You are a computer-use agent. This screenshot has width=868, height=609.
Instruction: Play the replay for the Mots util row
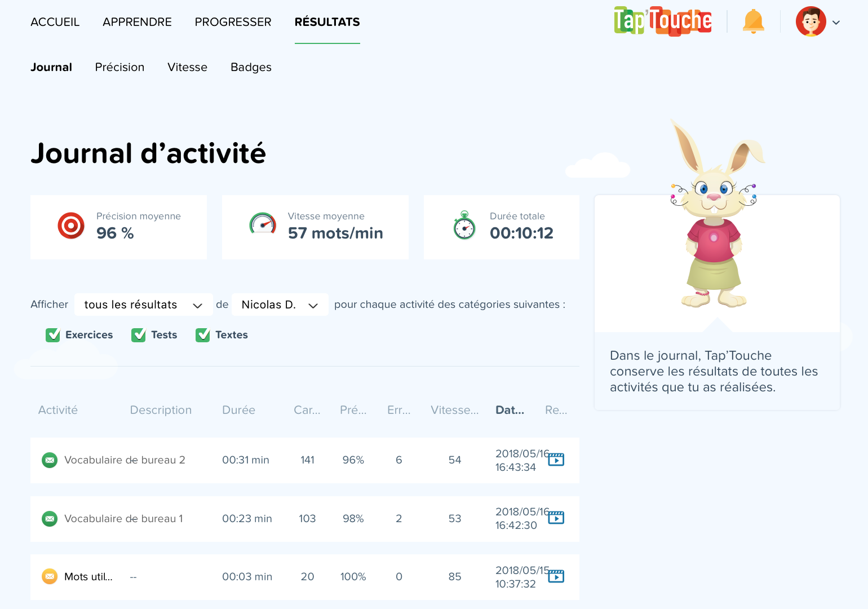[556, 576]
